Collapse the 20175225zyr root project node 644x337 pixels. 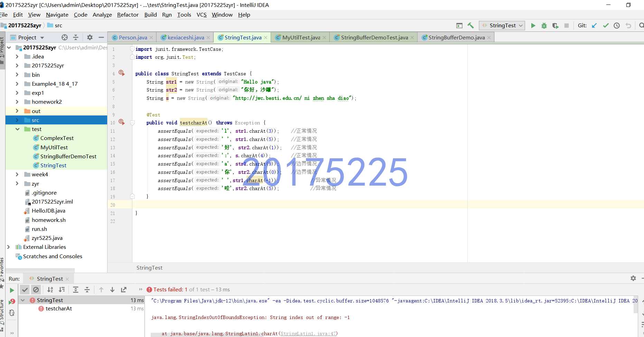click(9, 47)
